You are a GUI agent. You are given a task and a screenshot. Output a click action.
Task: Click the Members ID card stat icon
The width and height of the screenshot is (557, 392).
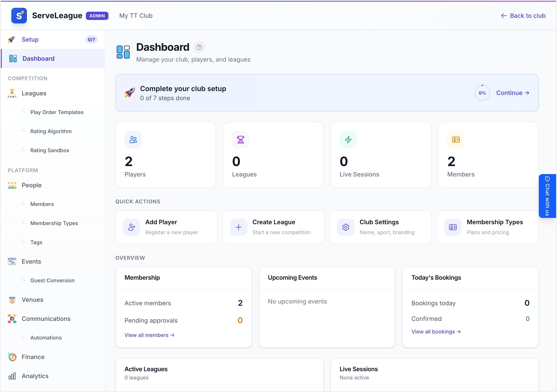[456, 139]
